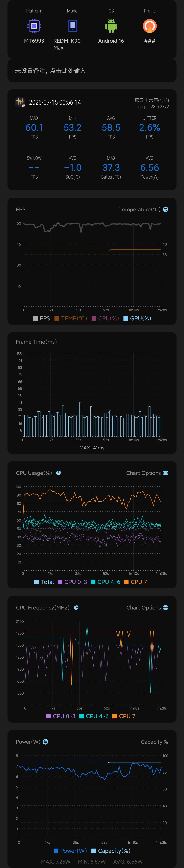Viewport: 184px width, 868px height.
Task: Click the game app icon beside timestamp
Action: click(x=20, y=102)
